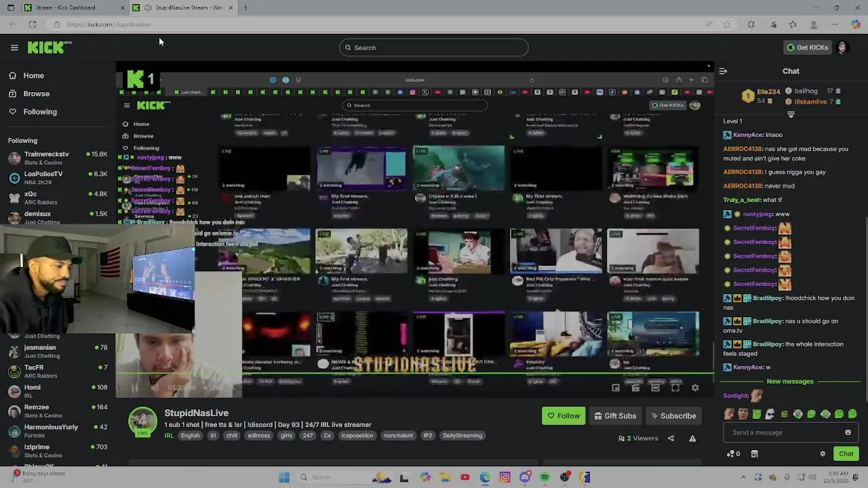Open Remzee followed channel

58,411
